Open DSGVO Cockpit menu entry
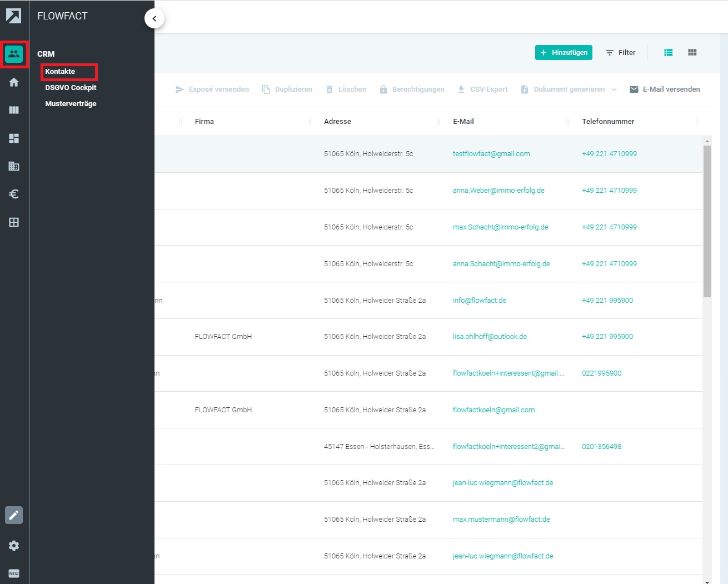This screenshot has width=728, height=584. [71, 87]
